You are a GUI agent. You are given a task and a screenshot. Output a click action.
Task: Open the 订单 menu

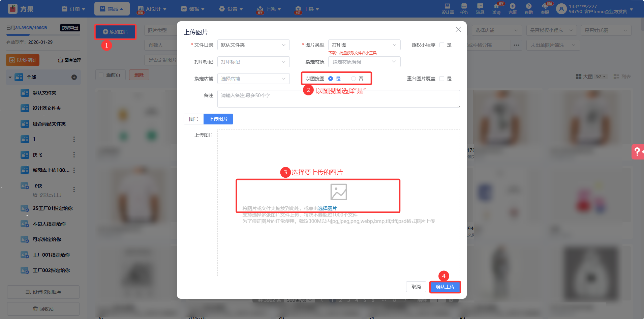pos(73,9)
